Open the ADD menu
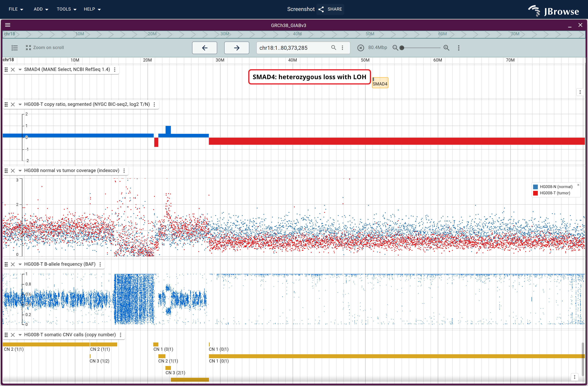 [x=41, y=9]
